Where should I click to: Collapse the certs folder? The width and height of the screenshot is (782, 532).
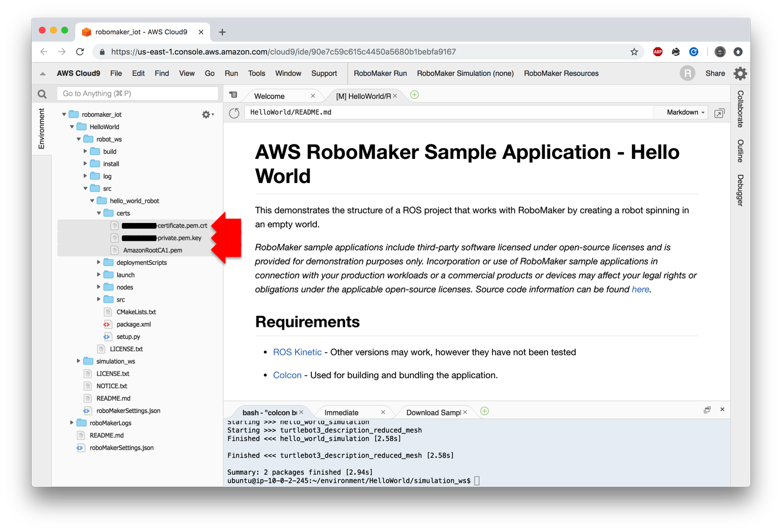(x=99, y=213)
